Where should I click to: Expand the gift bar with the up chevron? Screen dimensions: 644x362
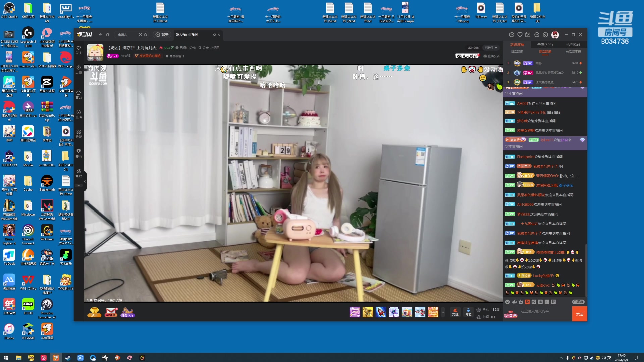(x=443, y=312)
